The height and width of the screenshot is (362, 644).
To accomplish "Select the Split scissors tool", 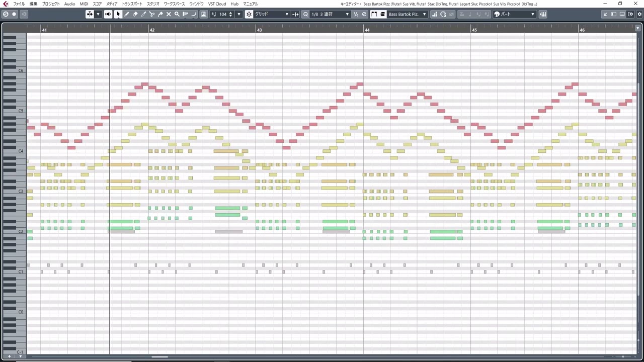I will [x=152, y=14].
